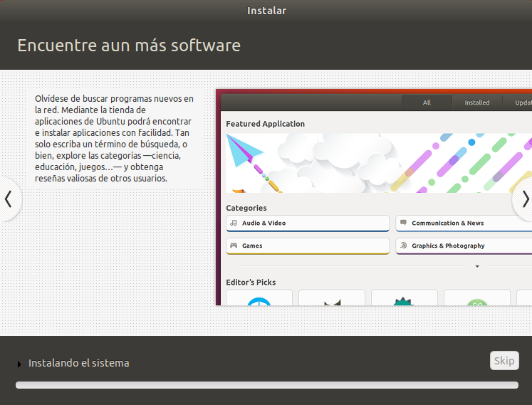The height and width of the screenshot is (405, 532).
Task: Select the Installed tab in slideshow
Action: [476, 102]
